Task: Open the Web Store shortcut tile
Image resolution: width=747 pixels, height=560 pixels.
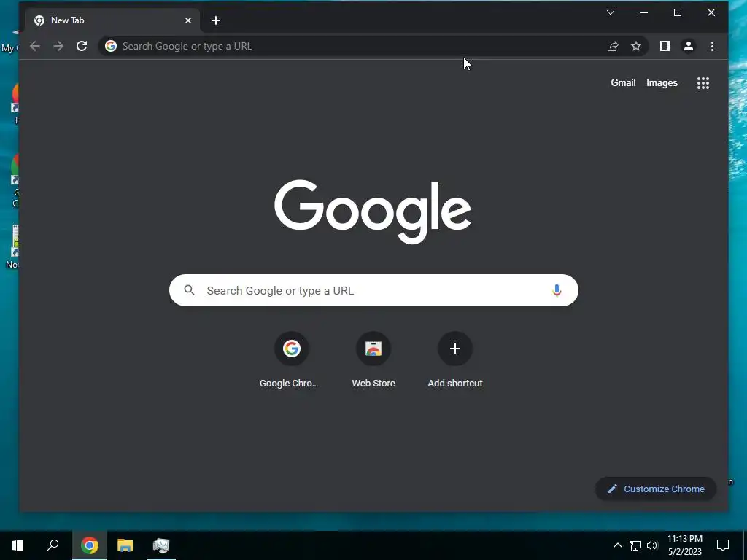Action: click(x=373, y=360)
